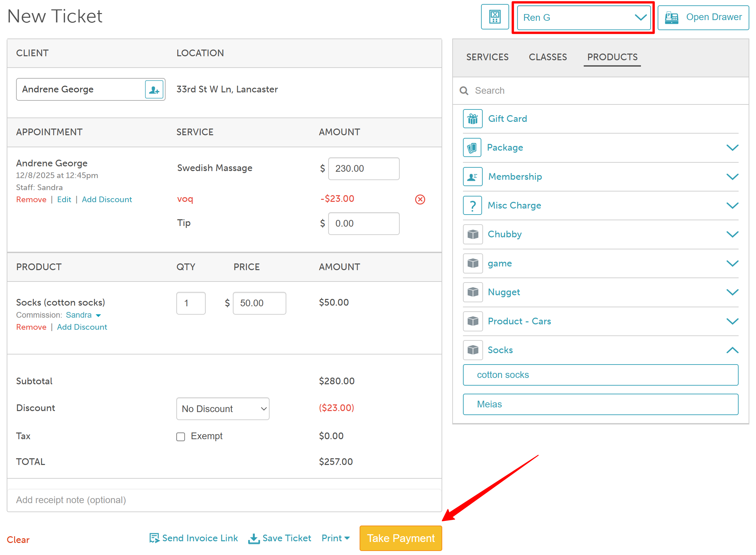Click the calculator icon button
The width and height of the screenshot is (756, 555).
point(494,17)
